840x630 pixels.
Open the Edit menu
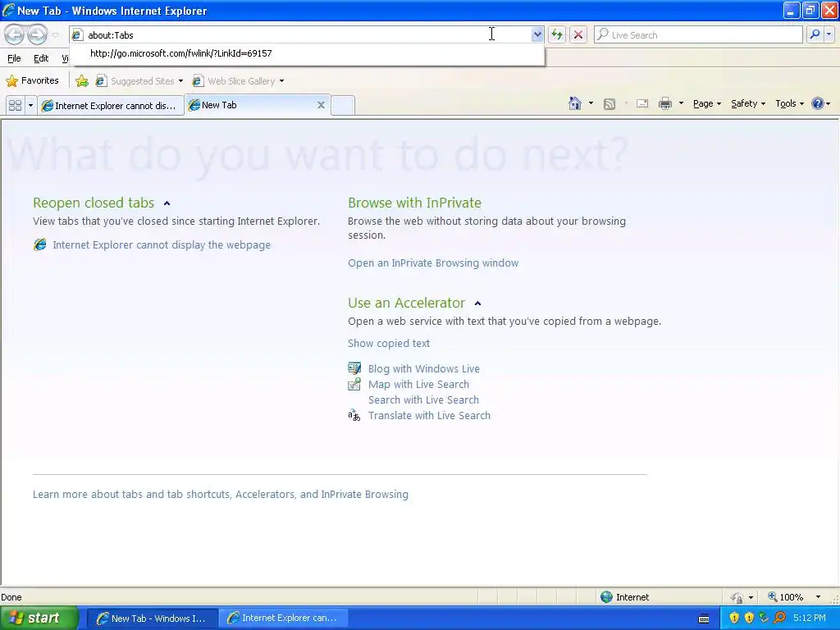(41, 58)
